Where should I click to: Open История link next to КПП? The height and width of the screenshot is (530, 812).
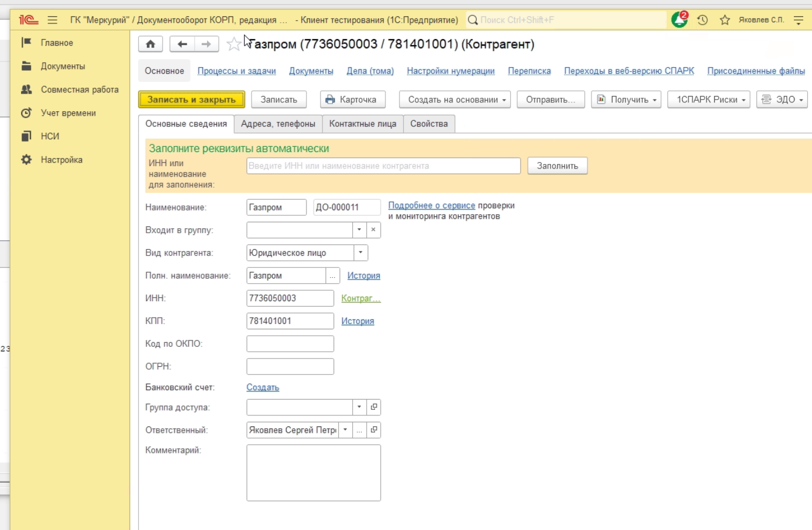coord(357,321)
